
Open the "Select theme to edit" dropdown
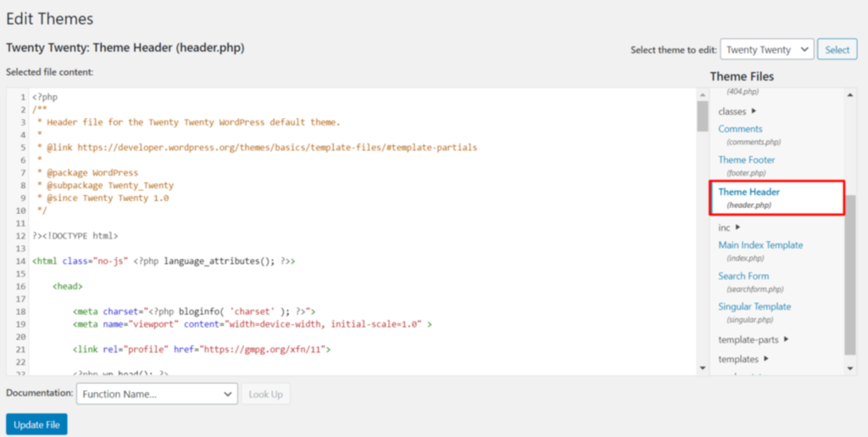coord(766,50)
